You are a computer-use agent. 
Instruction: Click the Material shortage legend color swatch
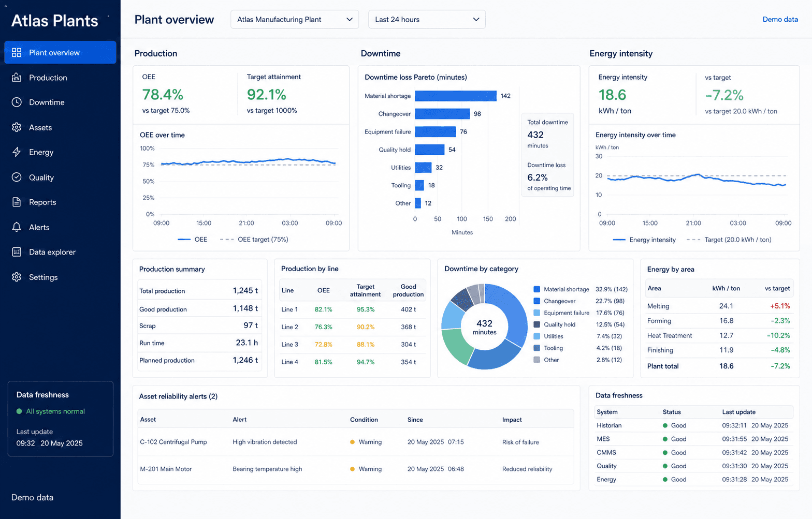pyautogui.click(x=537, y=289)
